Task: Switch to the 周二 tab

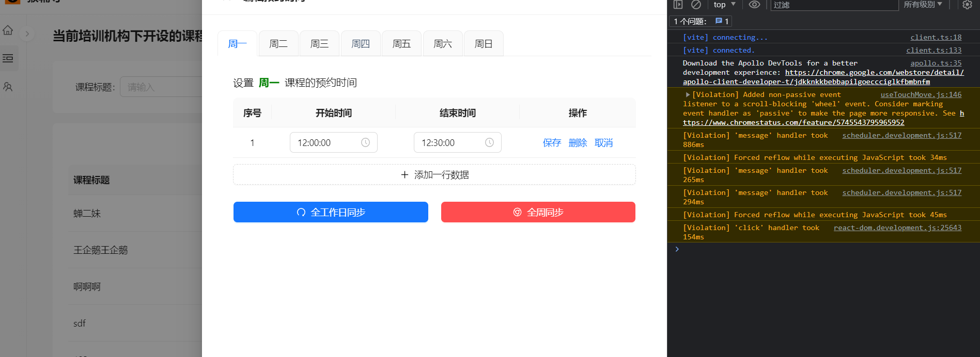Action: point(278,44)
